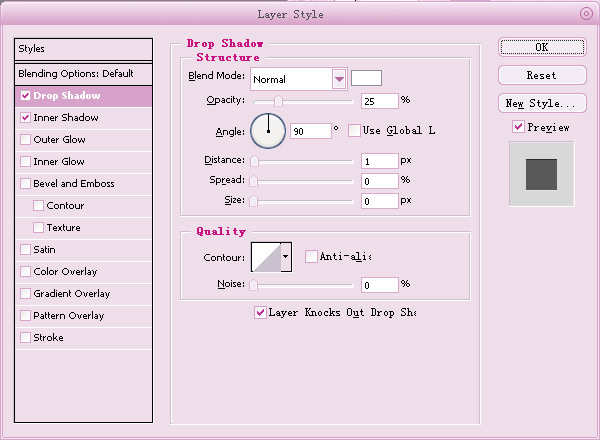Toggle the Preview checkbox

tap(518, 127)
